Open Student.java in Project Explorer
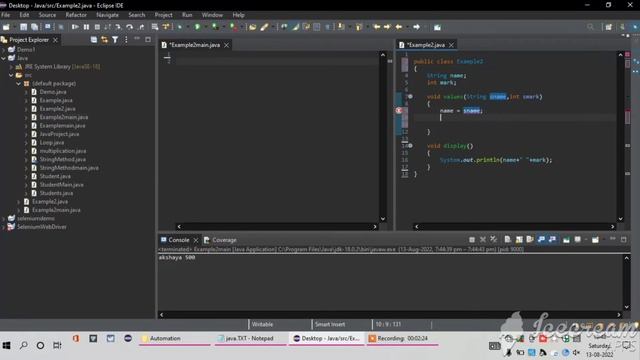 coord(55,176)
